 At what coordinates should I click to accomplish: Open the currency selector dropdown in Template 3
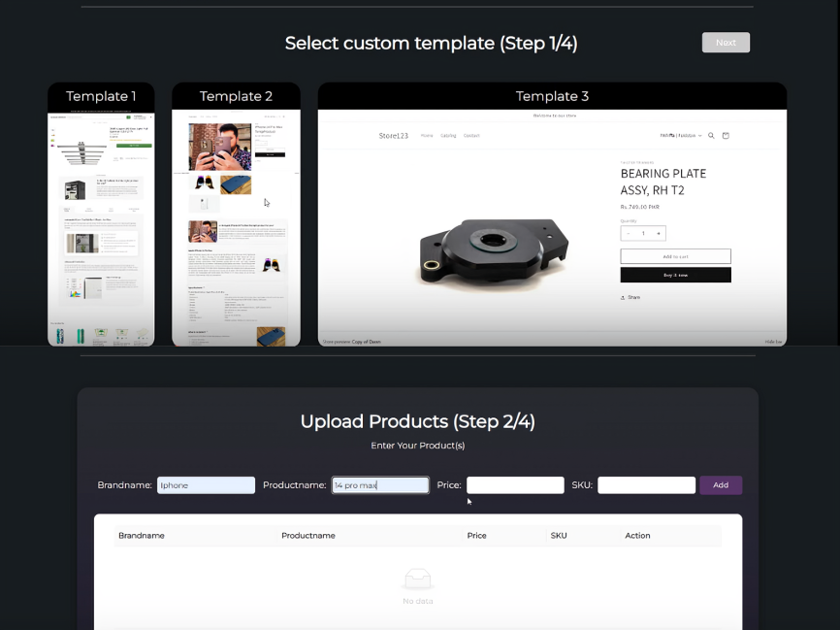pos(681,136)
